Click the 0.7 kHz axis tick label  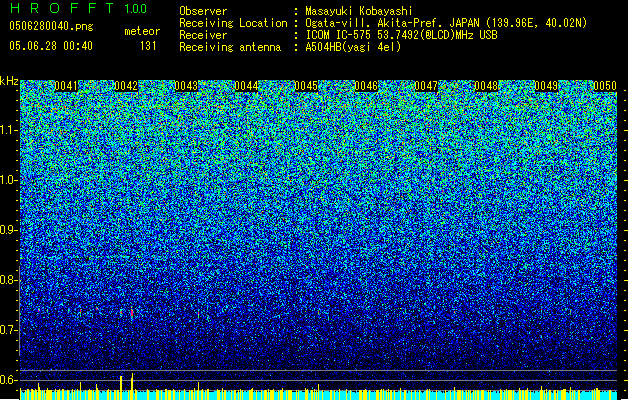pyautogui.click(x=8, y=330)
